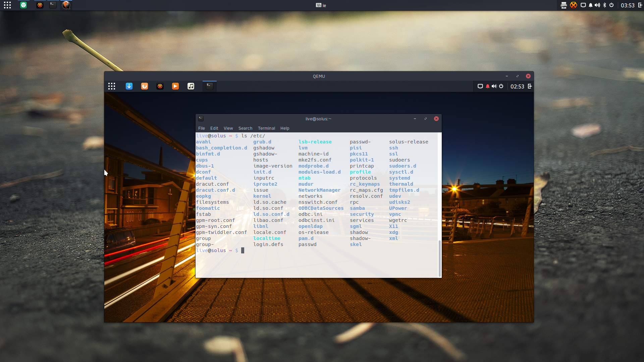
Task: Open the terminal Terminal menu
Action: [266, 128]
